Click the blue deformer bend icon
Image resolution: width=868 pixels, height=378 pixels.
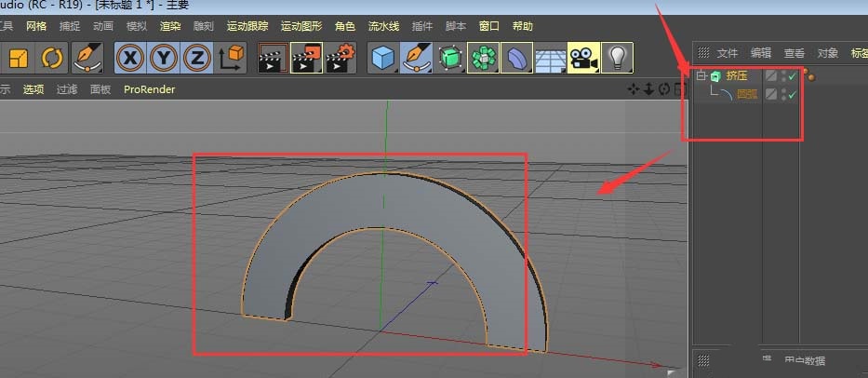pos(517,59)
